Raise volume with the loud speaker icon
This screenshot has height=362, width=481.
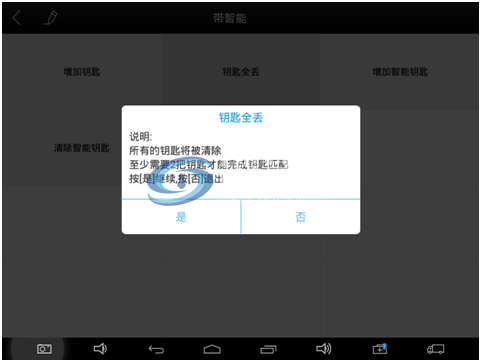323,349
